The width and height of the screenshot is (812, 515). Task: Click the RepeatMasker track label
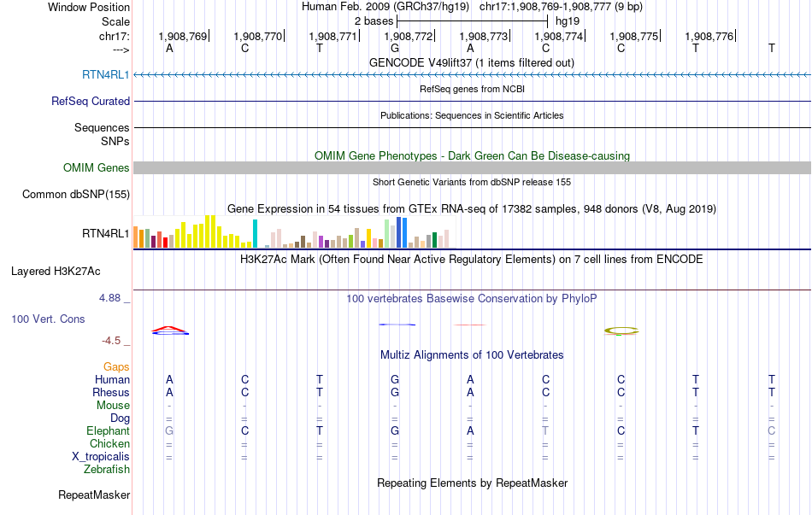click(x=94, y=495)
